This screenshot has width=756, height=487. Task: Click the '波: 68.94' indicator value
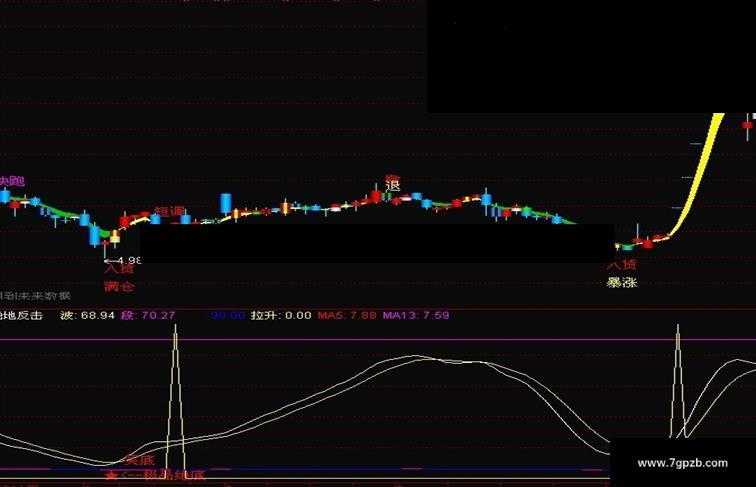tap(87, 315)
